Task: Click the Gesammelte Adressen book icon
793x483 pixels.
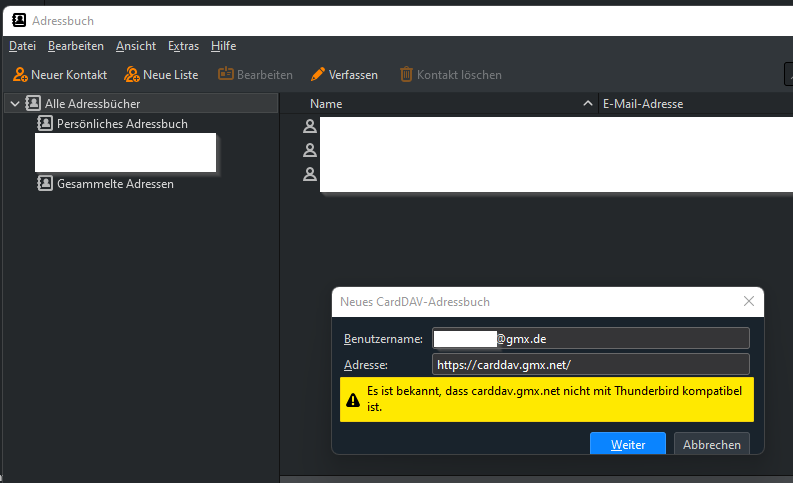Action: pos(45,183)
